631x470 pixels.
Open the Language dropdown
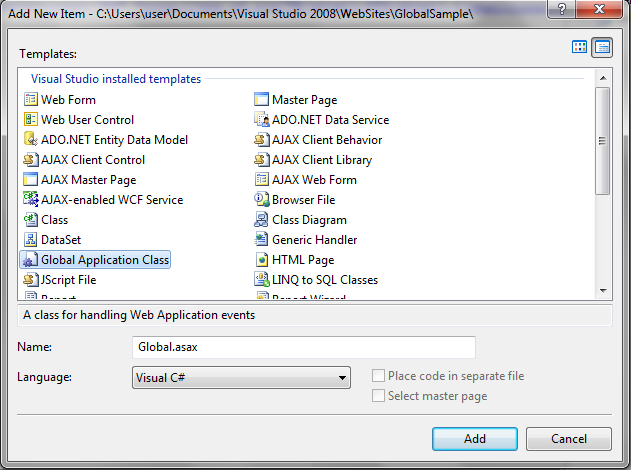[x=342, y=377]
